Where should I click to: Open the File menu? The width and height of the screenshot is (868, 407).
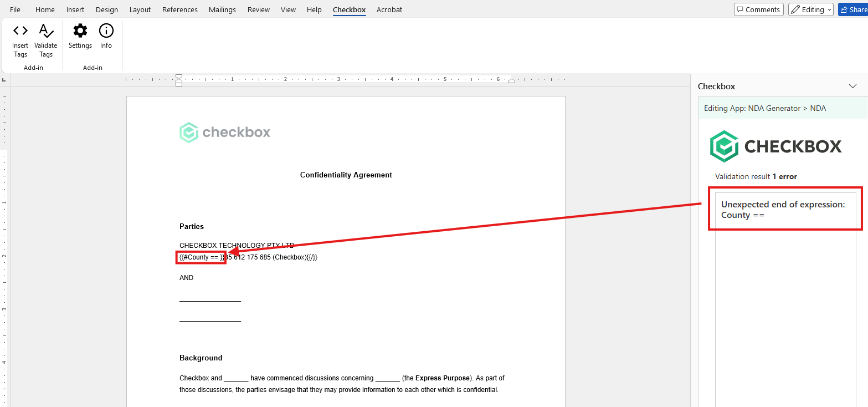pyautogui.click(x=15, y=9)
